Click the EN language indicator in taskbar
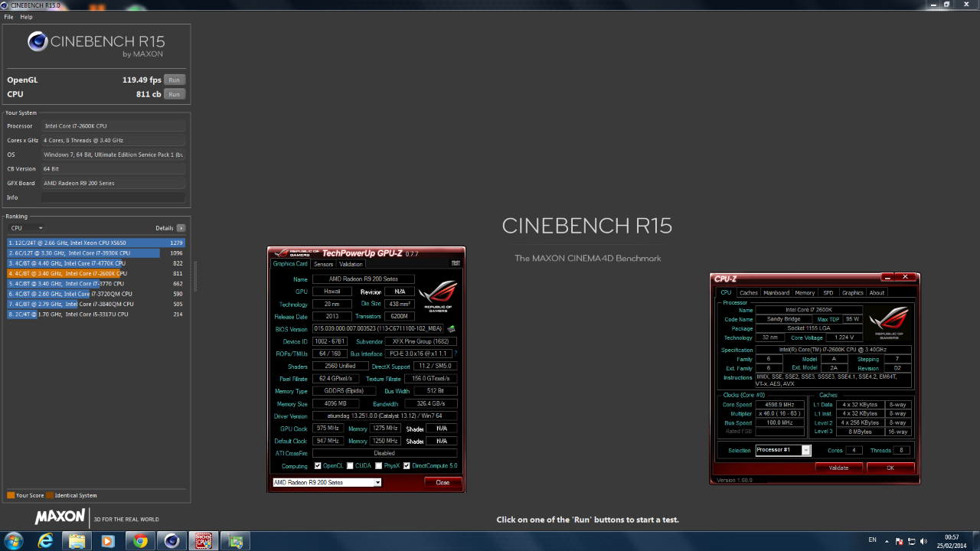 pyautogui.click(x=872, y=540)
